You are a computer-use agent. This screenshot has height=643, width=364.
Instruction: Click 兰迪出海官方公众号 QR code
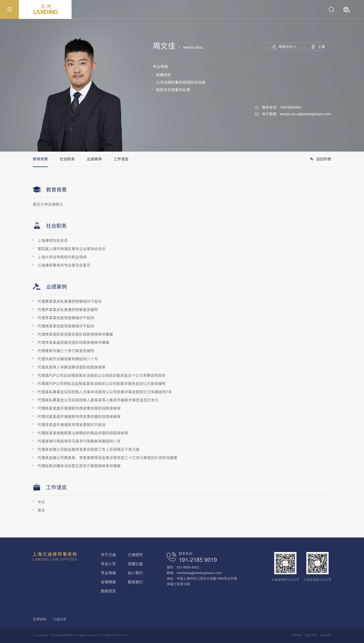pyautogui.click(x=317, y=563)
